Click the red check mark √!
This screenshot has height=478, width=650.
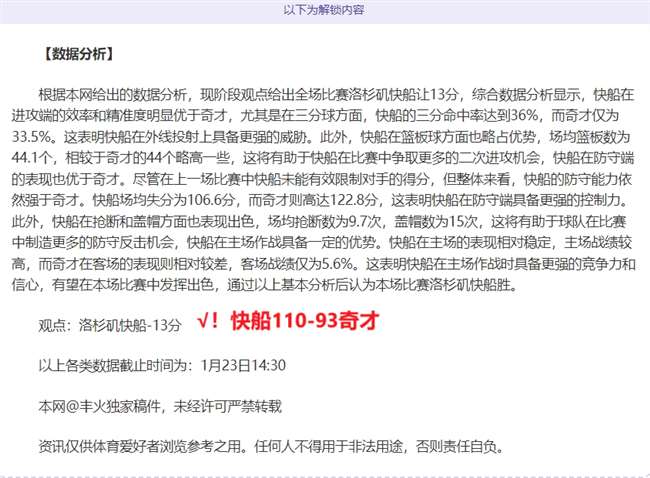[x=208, y=321]
